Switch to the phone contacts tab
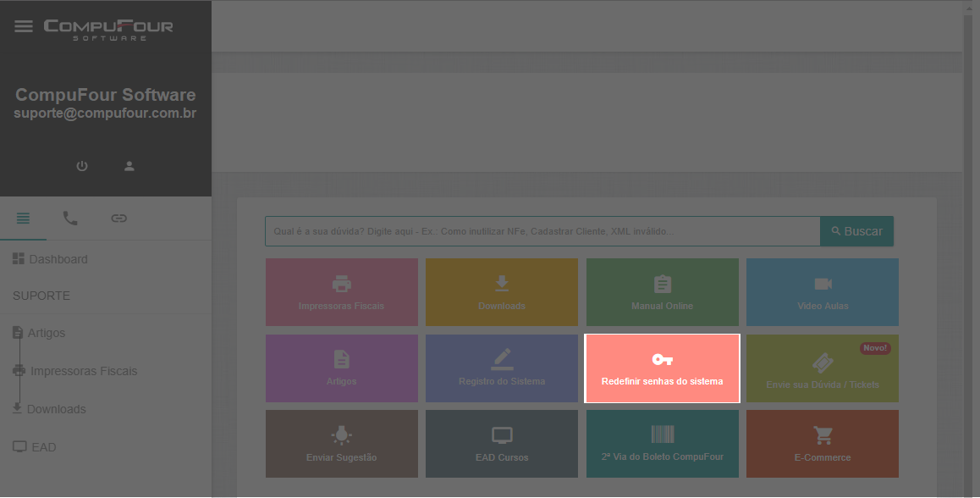The height and width of the screenshot is (498, 980). (70, 219)
